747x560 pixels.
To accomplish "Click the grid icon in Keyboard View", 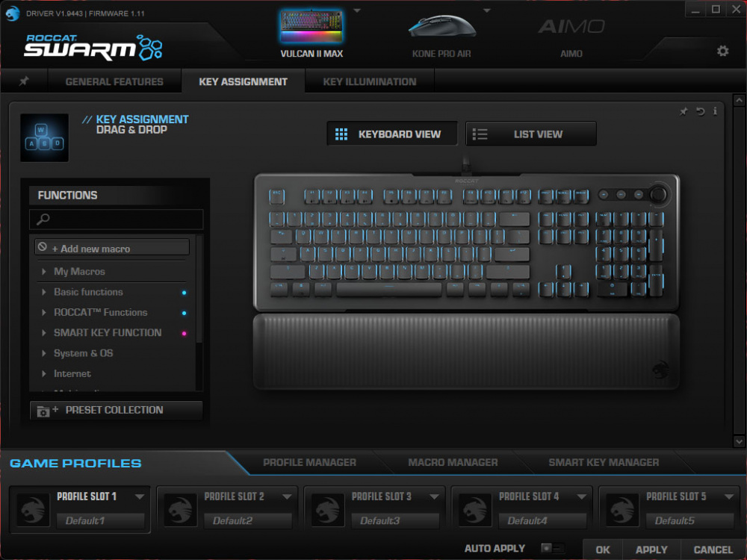I will pyautogui.click(x=341, y=134).
